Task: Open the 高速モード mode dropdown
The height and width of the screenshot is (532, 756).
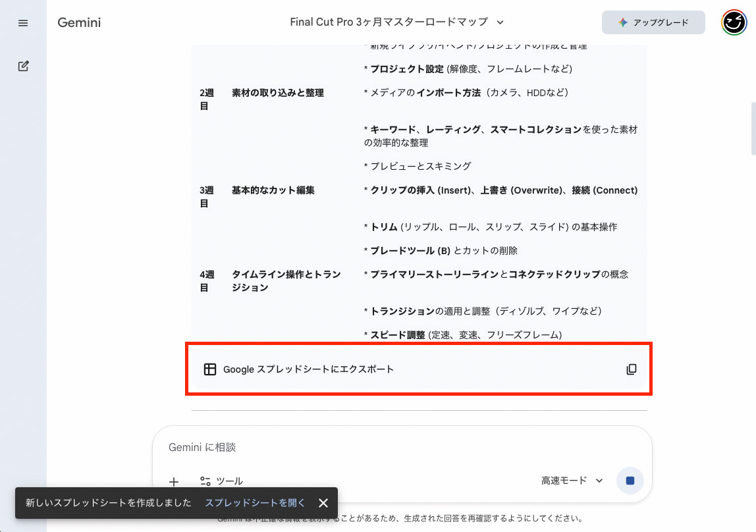Action: coord(572,481)
